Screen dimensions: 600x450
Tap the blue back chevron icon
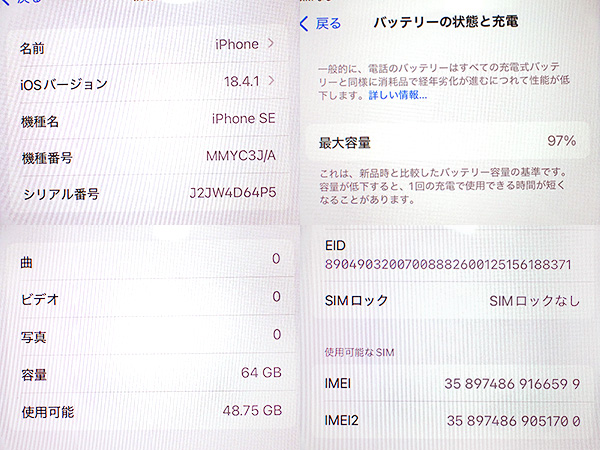pyautogui.click(x=304, y=24)
